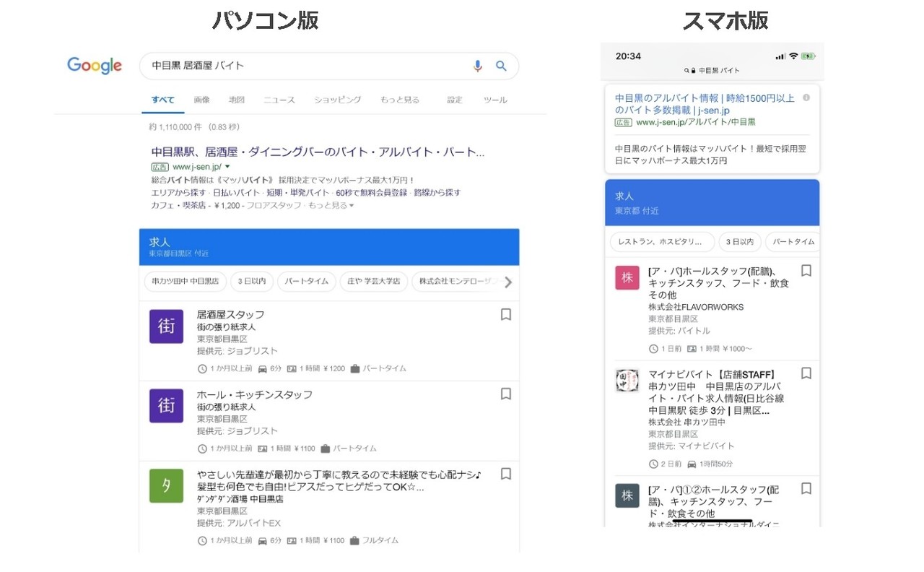Click the 1か月以上前 clock icon of 居酒屋スタッフ
This screenshot has height=572, width=924.
point(202,368)
